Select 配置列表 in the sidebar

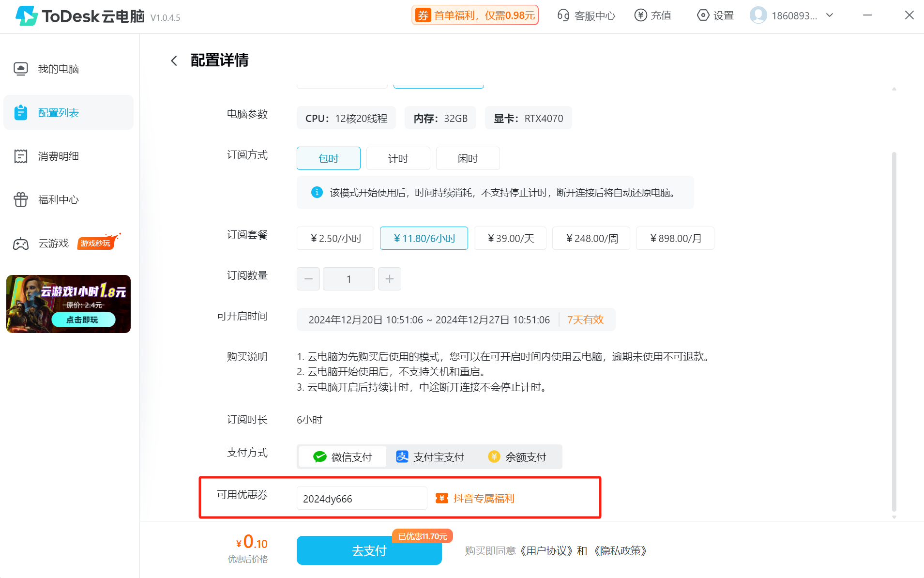click(68, 112)
